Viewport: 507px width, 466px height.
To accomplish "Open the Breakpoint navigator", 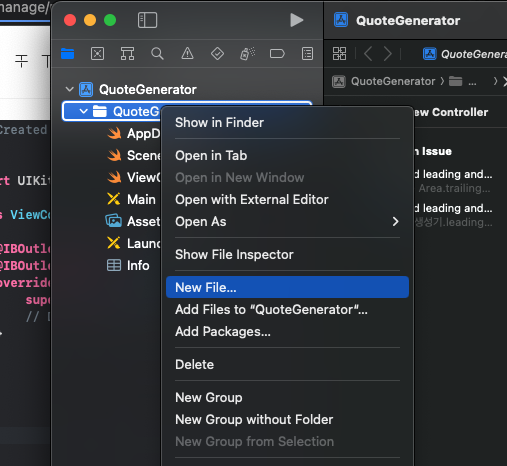I will (277, 54).
